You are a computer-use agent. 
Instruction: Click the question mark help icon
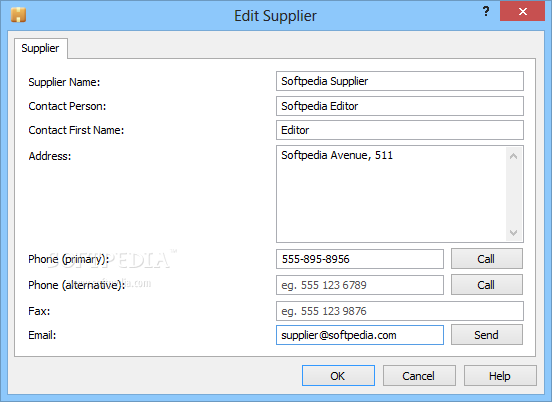click(486, 12)
